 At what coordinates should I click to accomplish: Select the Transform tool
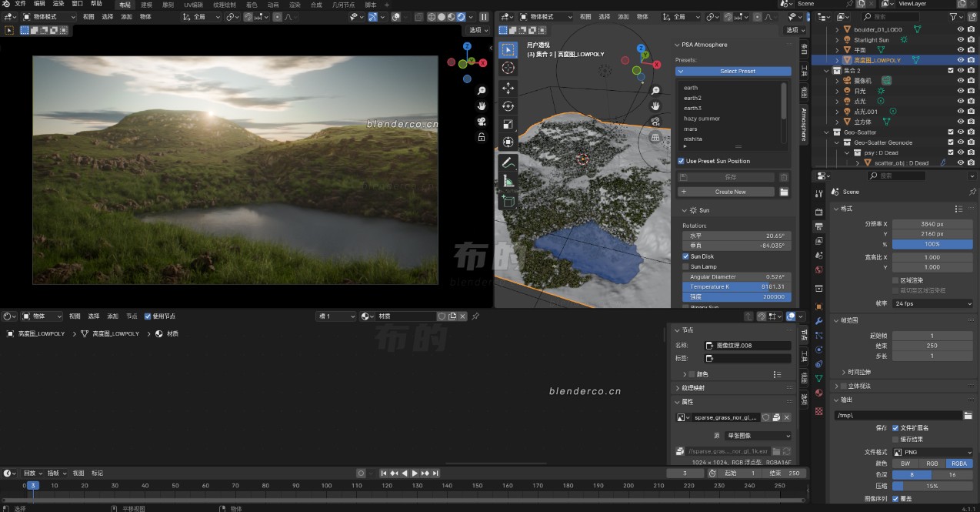click(508, 142)
